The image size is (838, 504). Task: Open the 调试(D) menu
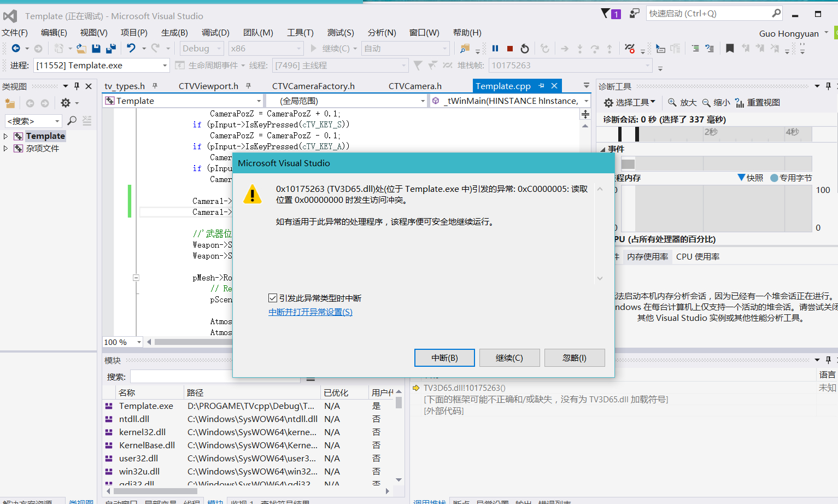coord(215,33)
